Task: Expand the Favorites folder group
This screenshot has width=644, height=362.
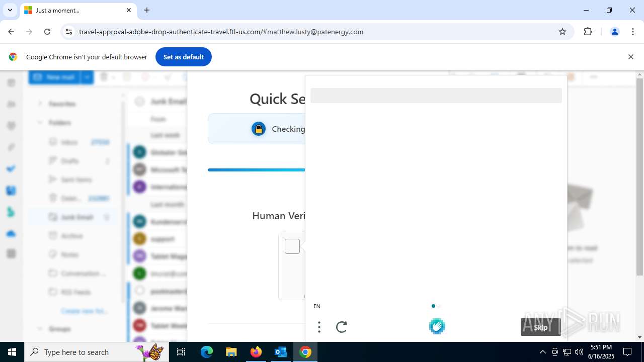Action: click(40, 104)
